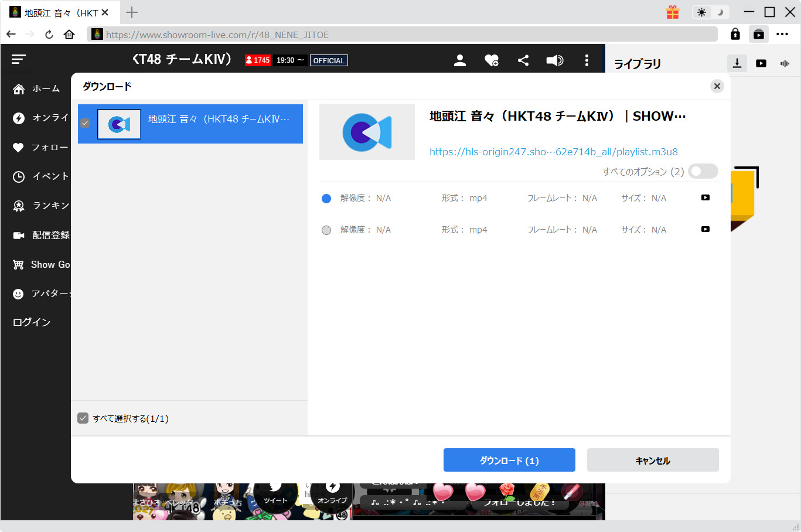Image resolution: width=801 pixels, height=532 pixels.
Task: Open イベント in Showroom sidebar
Action: click(41, 176)
